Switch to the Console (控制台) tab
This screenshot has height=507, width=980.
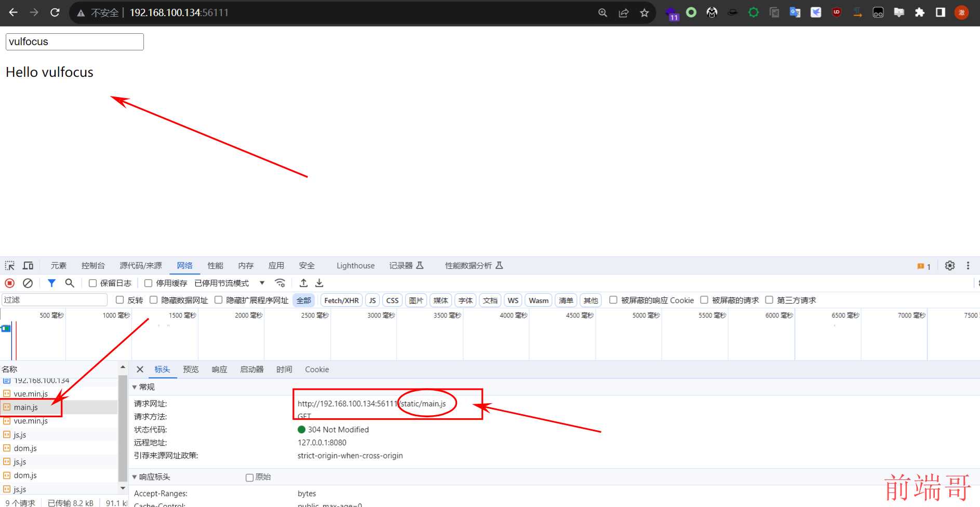[93, 266]
